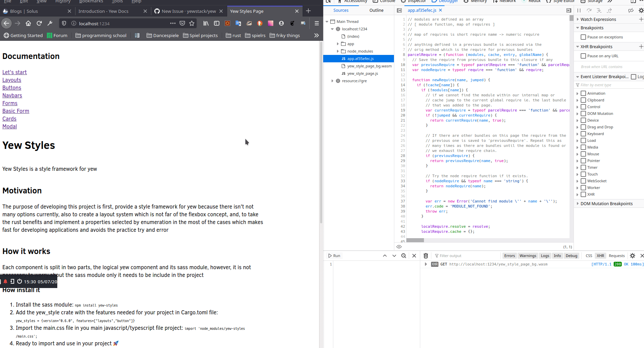
Task: Enable Pause on any URL checkbox
Action: click(x=583, y=56)
